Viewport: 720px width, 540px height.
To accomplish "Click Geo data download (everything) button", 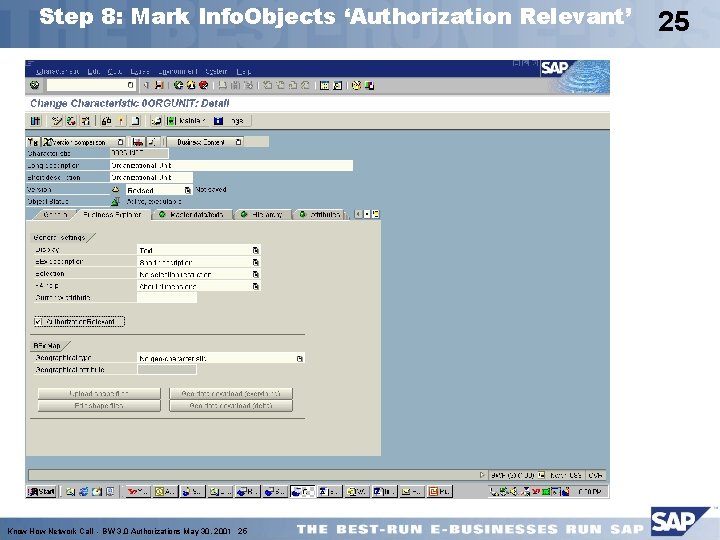I will (x=231, y=394).
